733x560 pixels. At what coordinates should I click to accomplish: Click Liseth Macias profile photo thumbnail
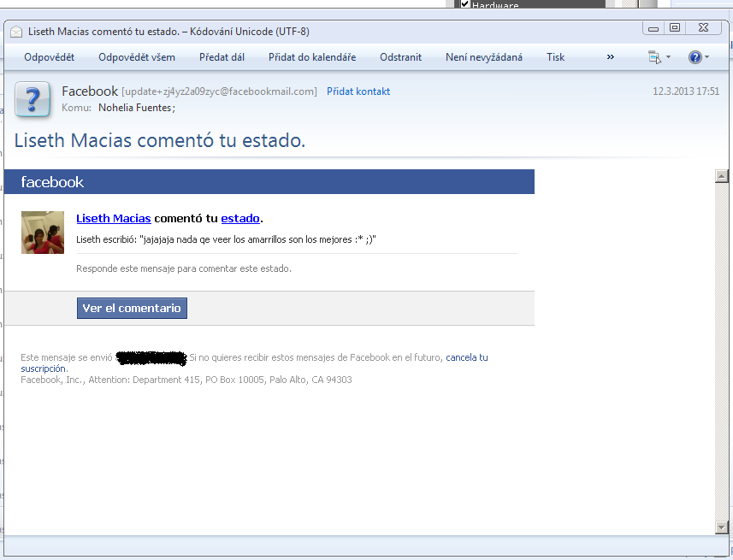click(43, 233)
